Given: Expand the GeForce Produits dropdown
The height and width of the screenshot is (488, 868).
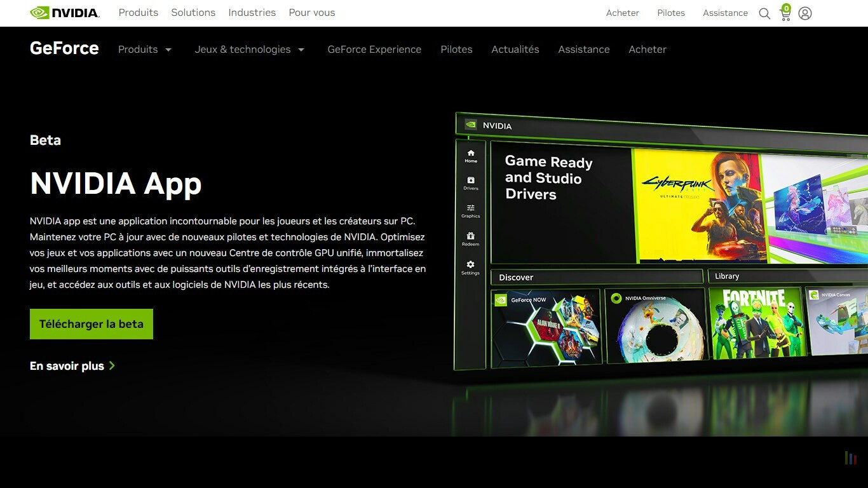Looking at the screenshot, I should coord(145,50).
